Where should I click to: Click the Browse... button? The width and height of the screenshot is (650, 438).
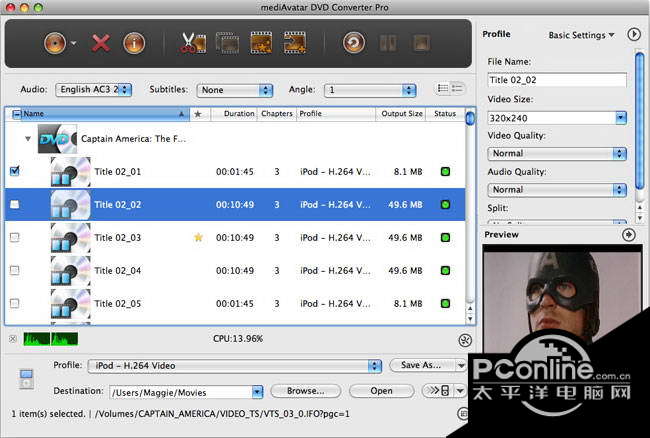coord(306,391)
